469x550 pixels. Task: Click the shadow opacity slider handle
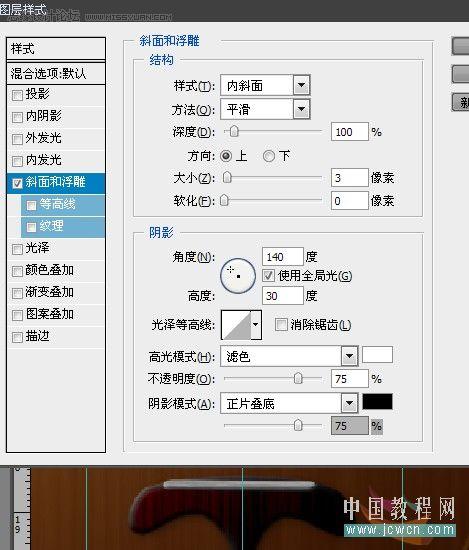coord(298,425)
